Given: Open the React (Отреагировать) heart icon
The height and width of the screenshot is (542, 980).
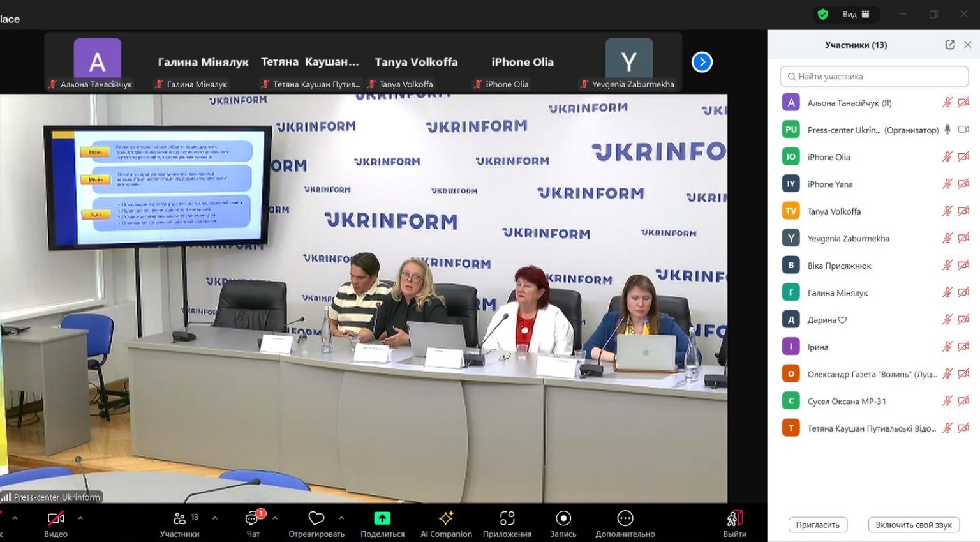Looking at the screenshot, I should [x=316, y=518].
